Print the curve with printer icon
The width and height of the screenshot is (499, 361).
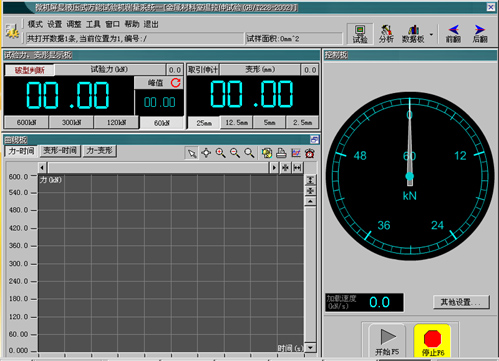coord(281,153)
